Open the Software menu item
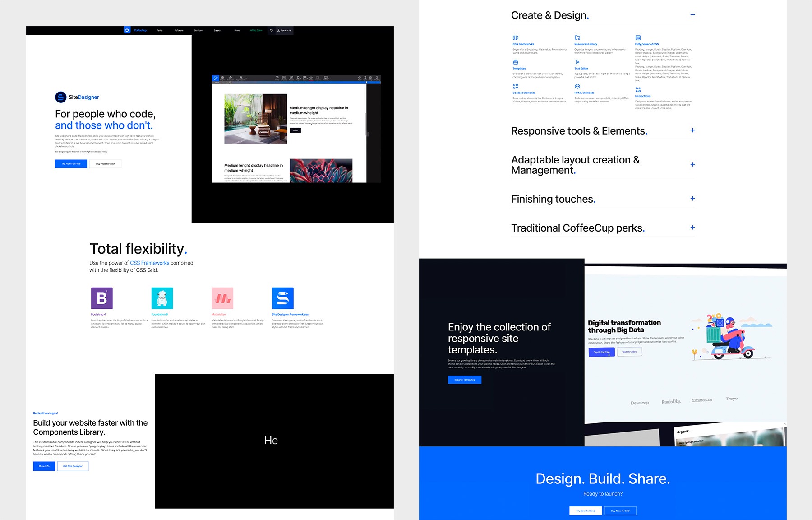This screenshot has width=812, height=520. point(179,30)
